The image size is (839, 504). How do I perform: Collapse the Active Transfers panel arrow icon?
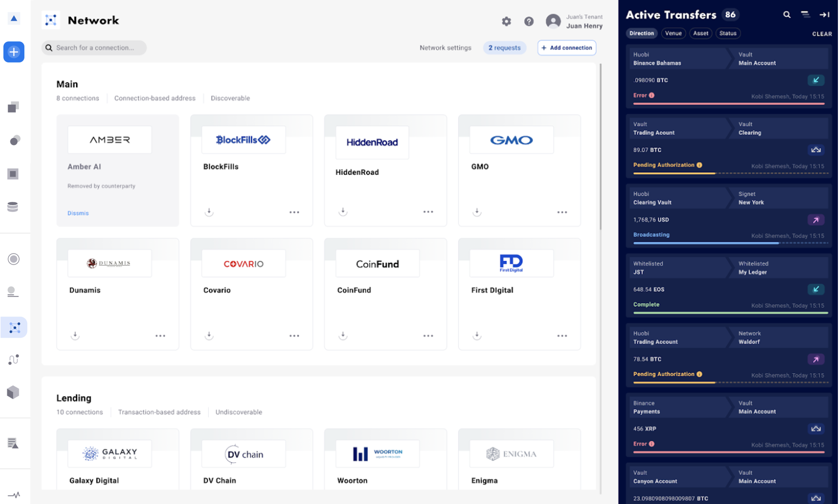click(x=824, y=15)
